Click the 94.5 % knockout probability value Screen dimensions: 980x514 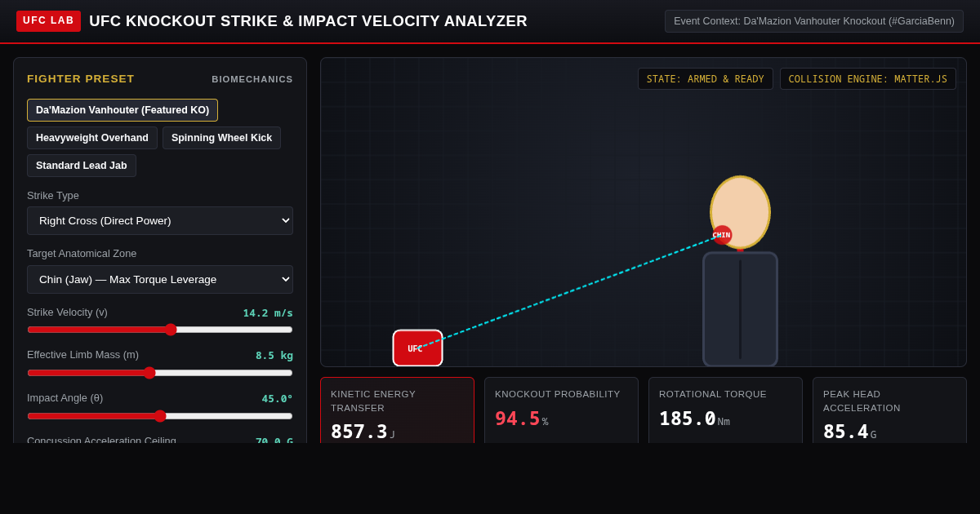[522, 419]
